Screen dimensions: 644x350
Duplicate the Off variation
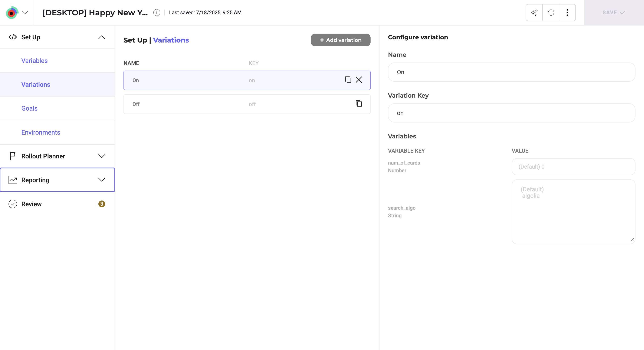pyautogui.click(x=359, y=104)
